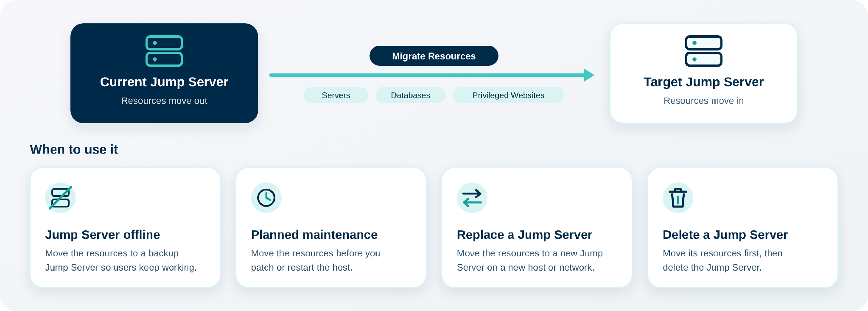The height and width of the screenshot is (311, 868).
Task: Click the 'Planned maintenance' title
Action: tap(314, 235)
